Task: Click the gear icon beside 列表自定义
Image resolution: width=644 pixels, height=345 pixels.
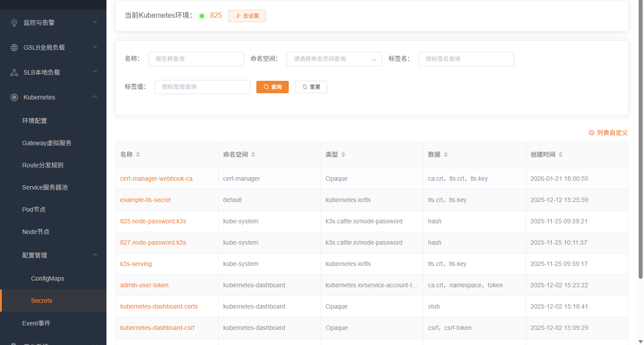Action: [x=591, y=133]
